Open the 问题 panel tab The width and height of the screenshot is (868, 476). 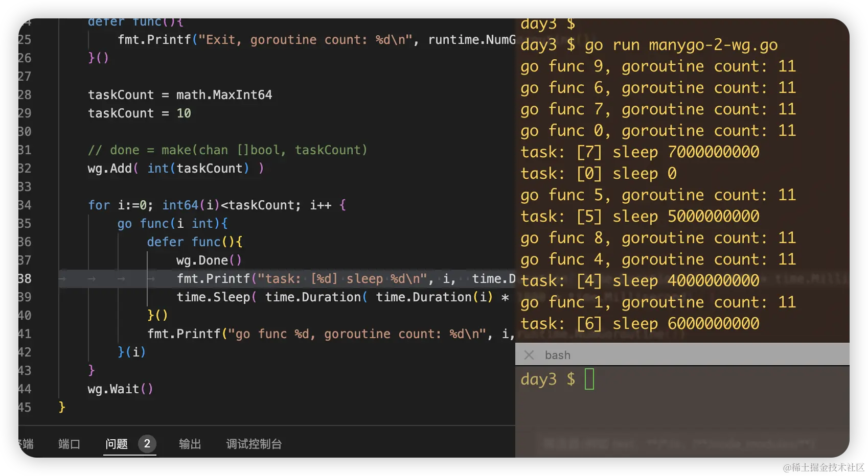click(117, 444)
